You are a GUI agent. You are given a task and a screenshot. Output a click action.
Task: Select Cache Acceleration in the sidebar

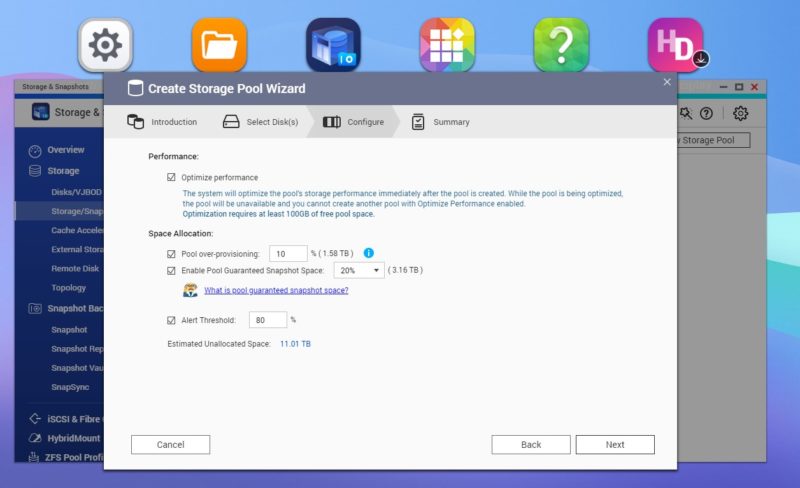pos(78,230)
